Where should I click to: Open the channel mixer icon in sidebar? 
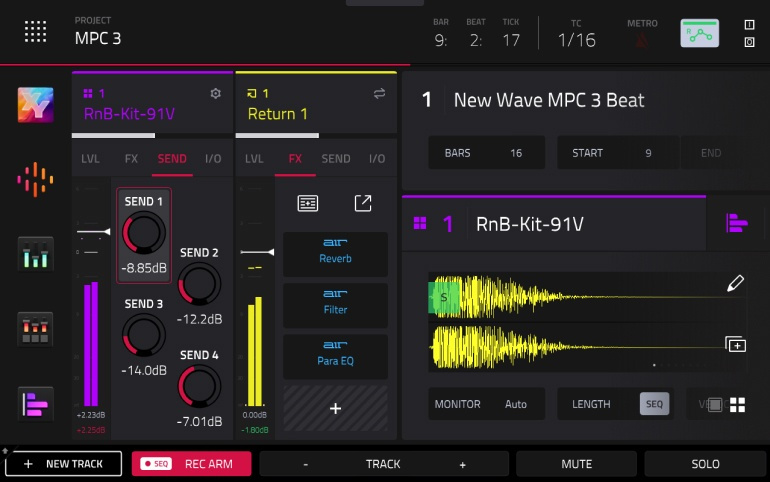(x=35, y=254)
